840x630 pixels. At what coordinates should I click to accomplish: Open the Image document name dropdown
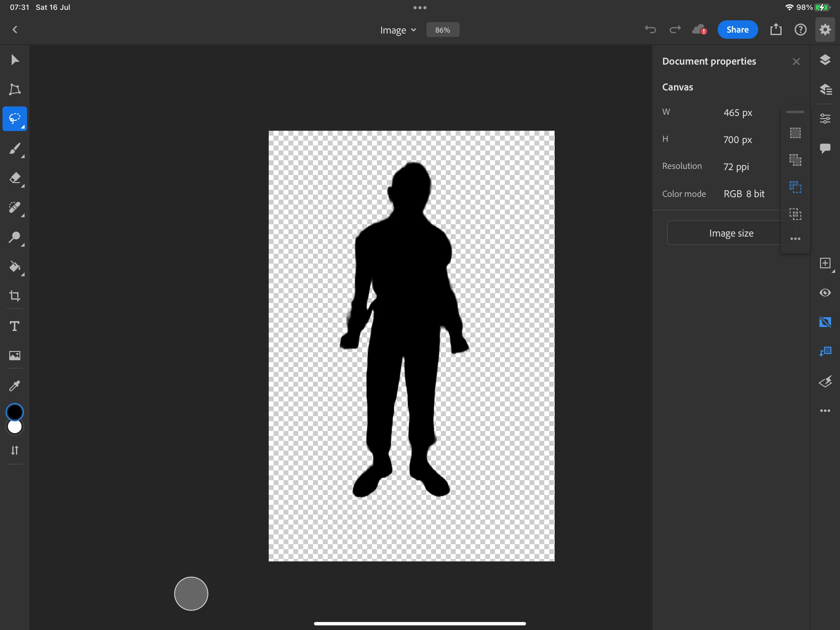point(398,30)
